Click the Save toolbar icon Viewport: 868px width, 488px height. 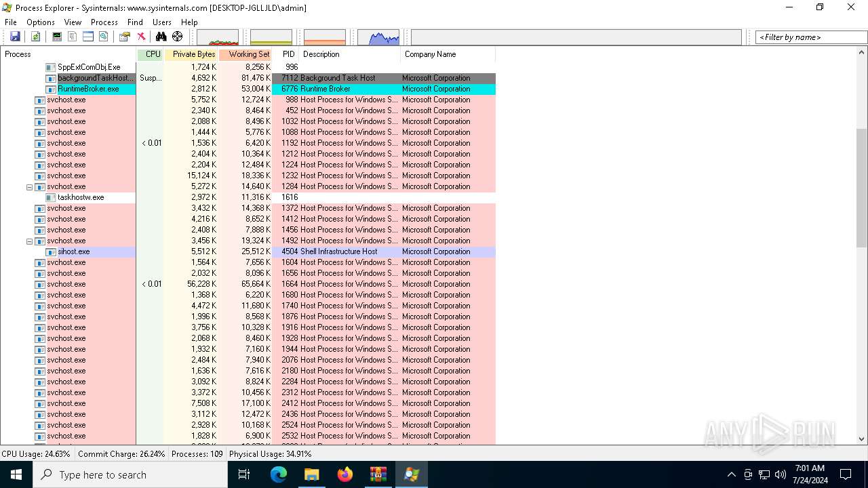(15, 37)
